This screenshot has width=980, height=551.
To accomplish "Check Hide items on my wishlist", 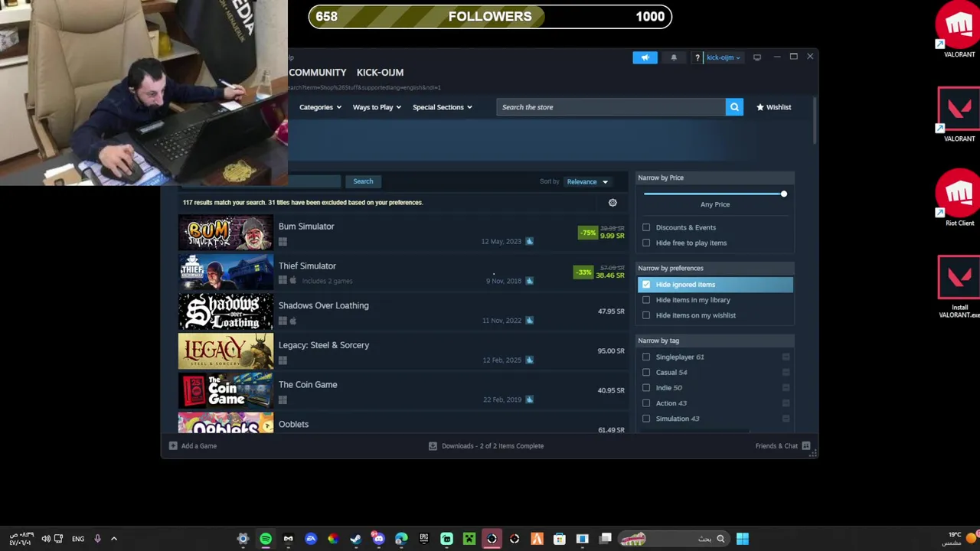I will [x=646, y=315].
